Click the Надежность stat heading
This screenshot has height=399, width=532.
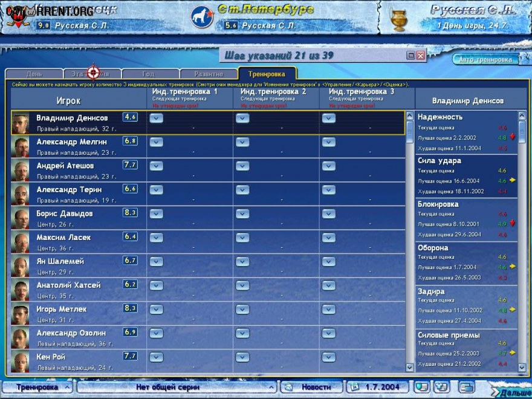[440, 117]
